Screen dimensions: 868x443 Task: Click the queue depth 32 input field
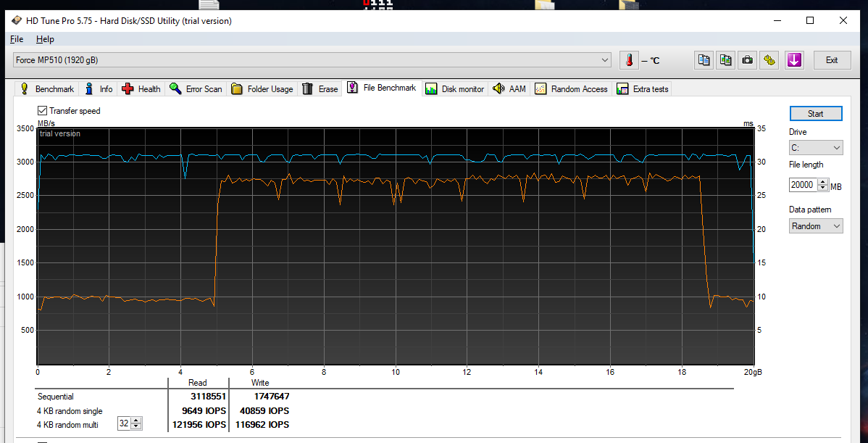point(125,424)
